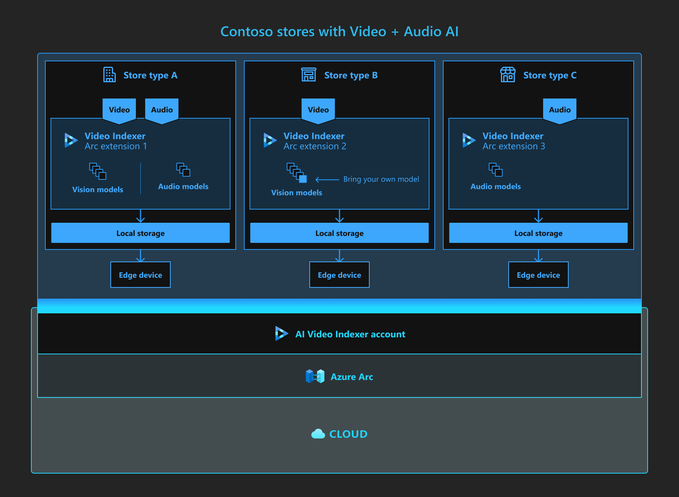Select the Audio tag in Store type C
The height and width of the screenshot is (497, 679).
click(559, 110)
